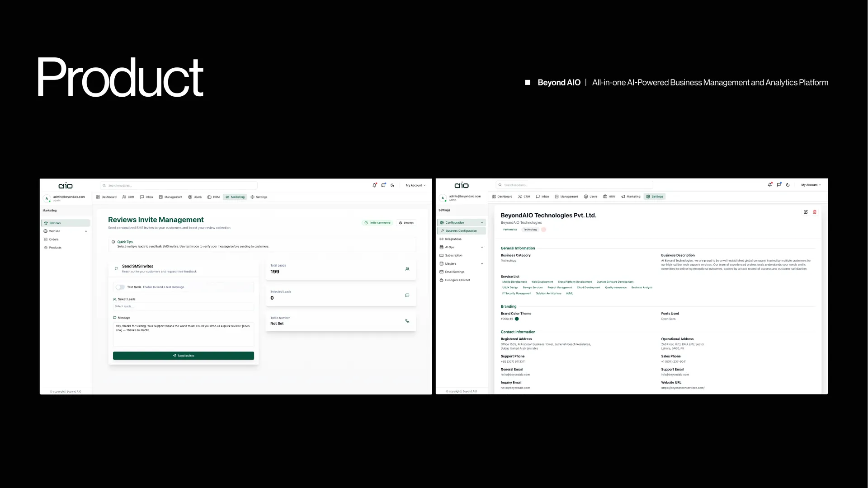The height and width of the screenshot is (488, 868).
Task: Collapse the Configuration sidebar group
Action: [462, 223]
